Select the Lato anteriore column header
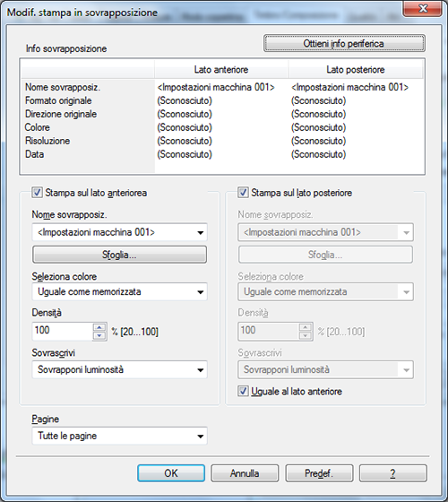 point(221,70)
